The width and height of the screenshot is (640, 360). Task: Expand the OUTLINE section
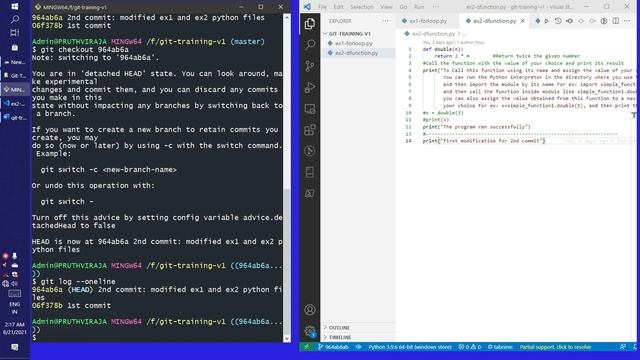pyautogui.click(x=339, y=328)
